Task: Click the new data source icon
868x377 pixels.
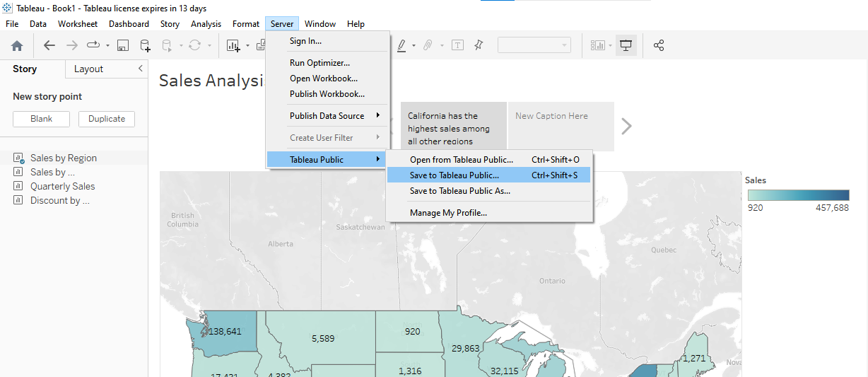Action: point(145,45)
